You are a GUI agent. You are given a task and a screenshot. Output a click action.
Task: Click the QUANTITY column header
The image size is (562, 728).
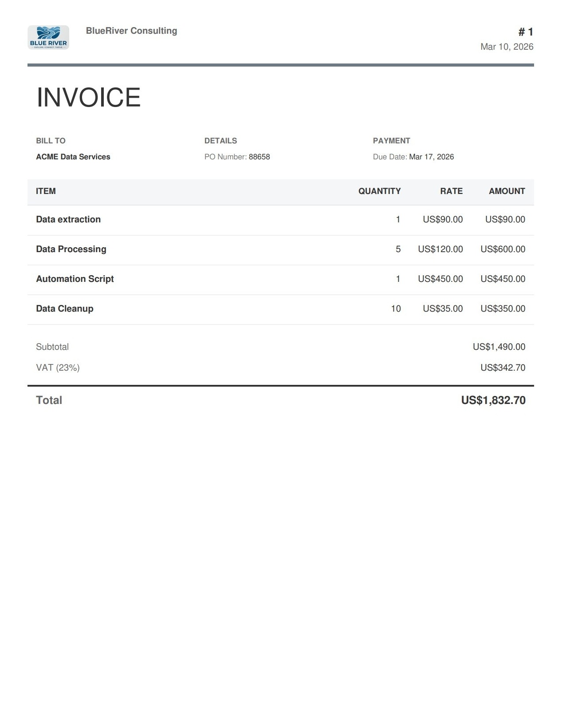click(379, 191)
